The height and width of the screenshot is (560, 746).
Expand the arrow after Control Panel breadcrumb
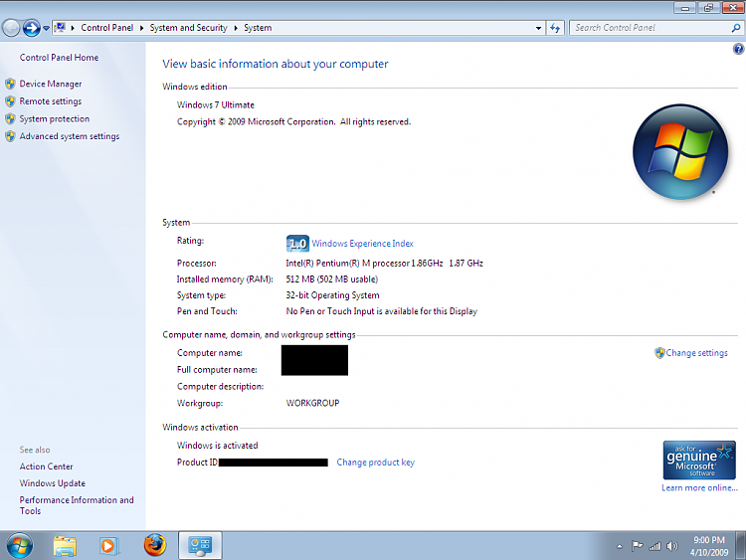click(142, 28)
